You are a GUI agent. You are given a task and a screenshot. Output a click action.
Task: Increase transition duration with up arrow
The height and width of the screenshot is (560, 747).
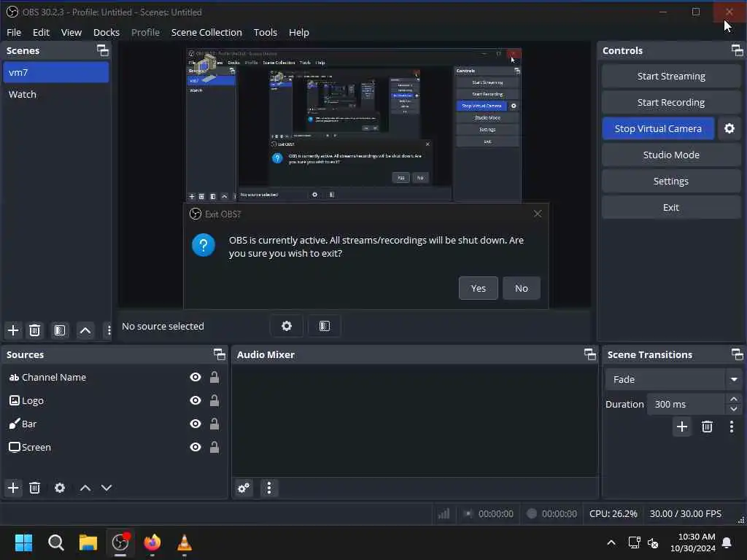734,399
